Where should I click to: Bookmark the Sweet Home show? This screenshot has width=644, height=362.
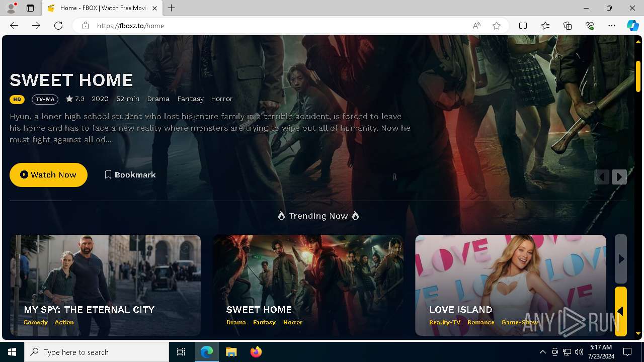pos(130,174)
